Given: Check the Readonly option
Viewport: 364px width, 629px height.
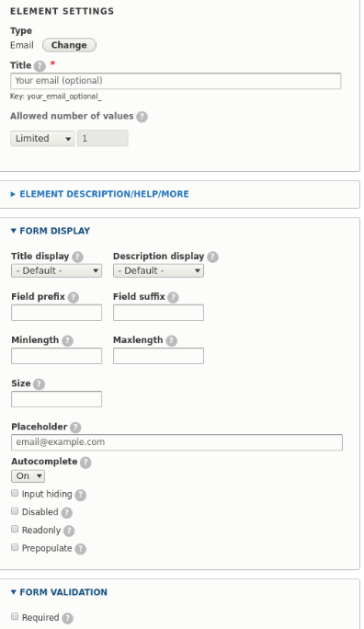Looking at the screenshot, I should pos(15,529).
